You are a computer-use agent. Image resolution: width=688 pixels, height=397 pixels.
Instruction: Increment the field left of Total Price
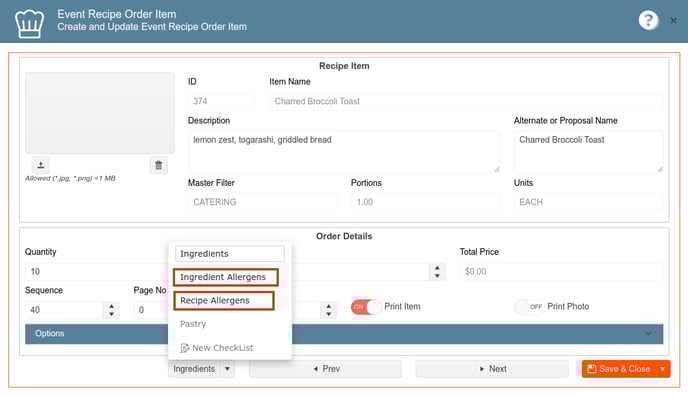point(437,268)
